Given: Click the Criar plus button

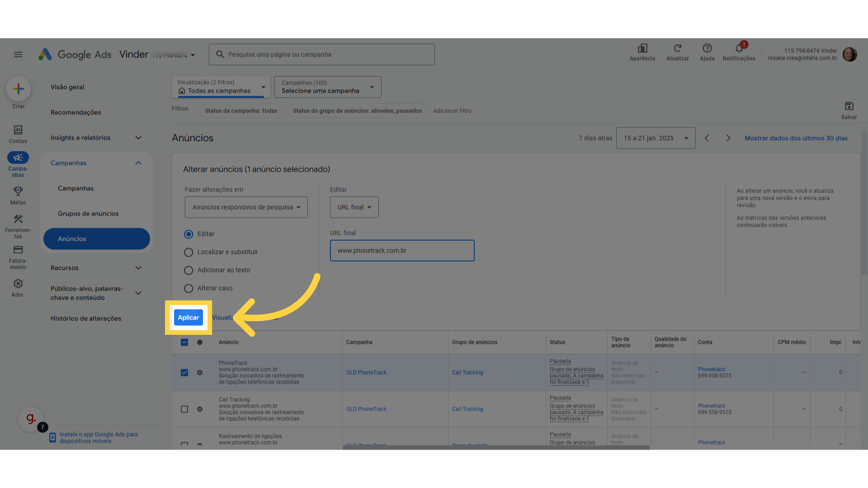Looking at the screenshot, I should click(x=19, y=89).
